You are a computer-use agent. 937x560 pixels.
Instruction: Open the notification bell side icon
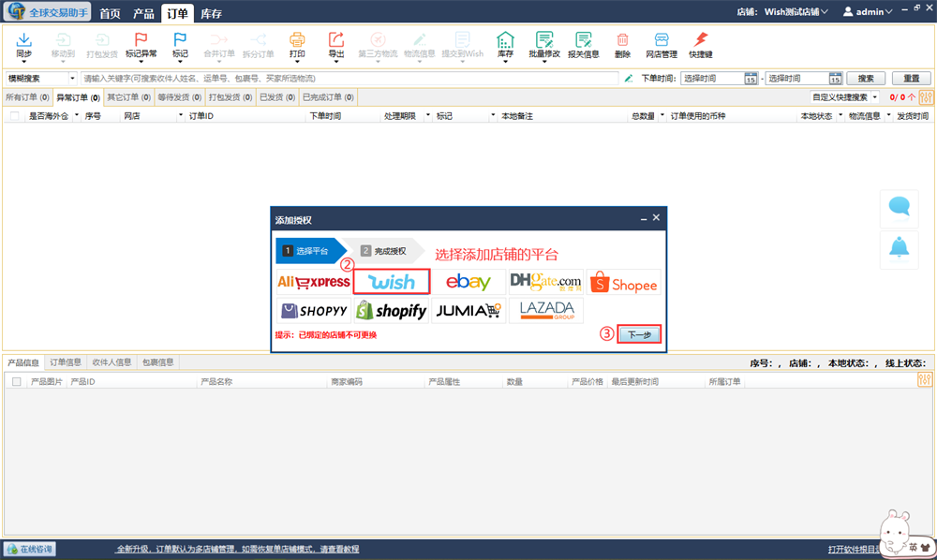click(899, 247)
